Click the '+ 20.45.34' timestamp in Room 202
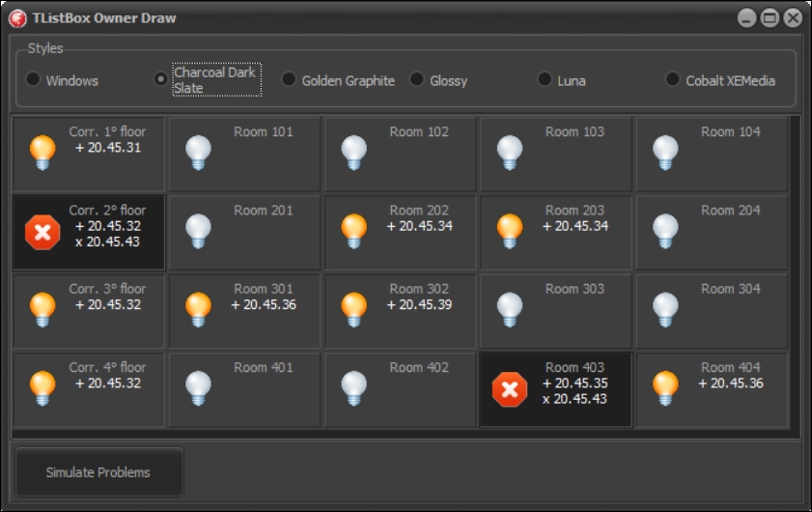Image resolution: width=812 pixels, height=512 pixels. pyautogui.click(x=419, y=226)
